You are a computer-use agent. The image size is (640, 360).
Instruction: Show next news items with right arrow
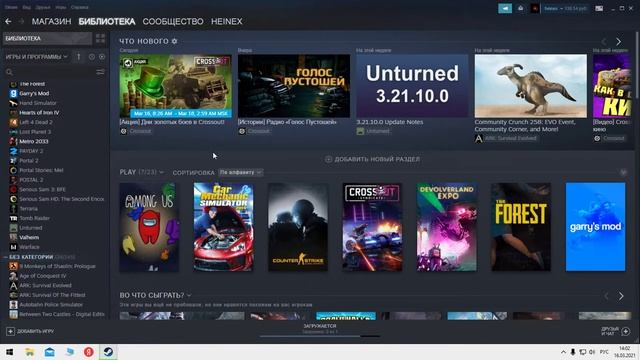pos(618,42)
